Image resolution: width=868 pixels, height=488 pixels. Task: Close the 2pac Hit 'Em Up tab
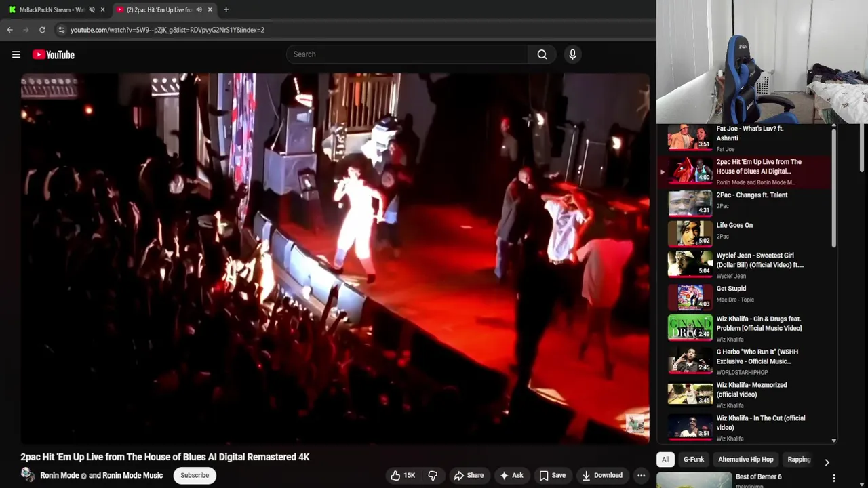pyautogui.click(x=210, y=9)
